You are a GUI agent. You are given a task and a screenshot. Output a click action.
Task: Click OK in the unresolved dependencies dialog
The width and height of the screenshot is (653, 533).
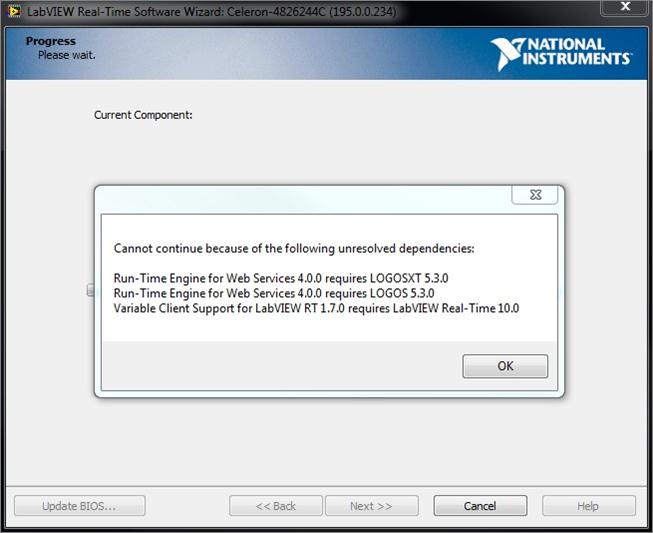[505, 366]
